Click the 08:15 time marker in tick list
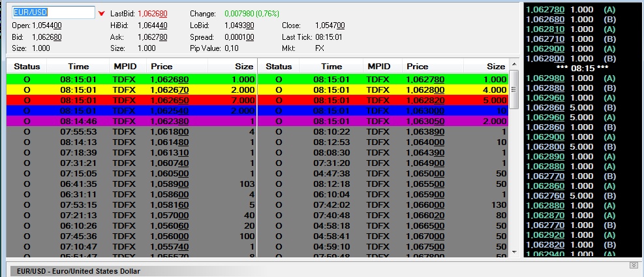The image size is (644, 277). pyautogui.click(x=583, y=68)
